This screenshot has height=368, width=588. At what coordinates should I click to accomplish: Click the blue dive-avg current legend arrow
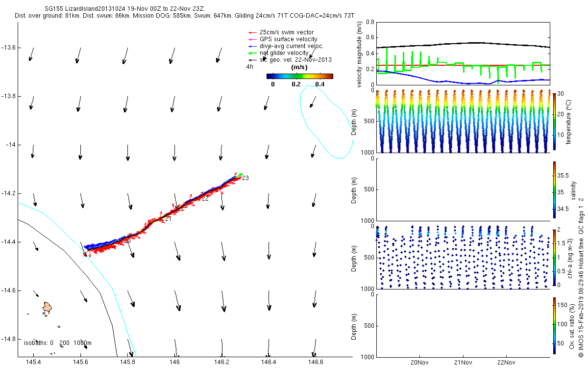251,46
